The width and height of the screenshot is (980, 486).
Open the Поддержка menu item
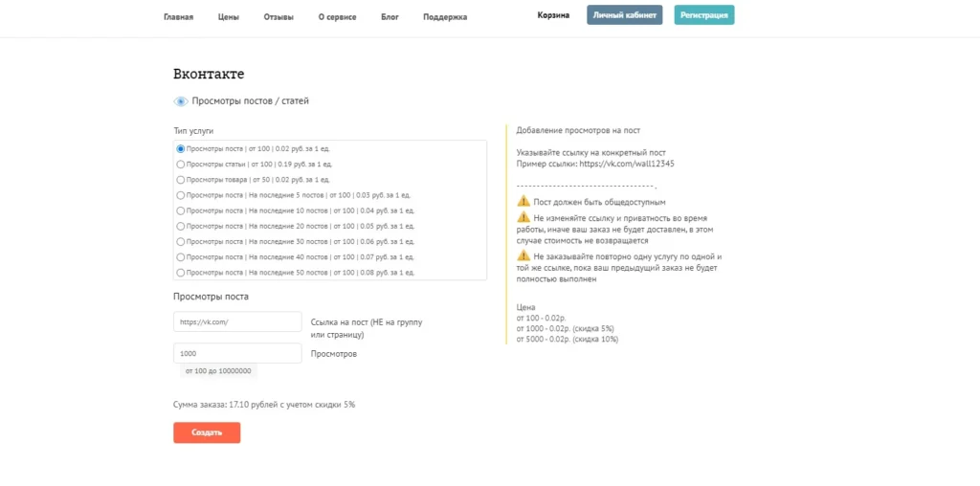pos(445,17)
